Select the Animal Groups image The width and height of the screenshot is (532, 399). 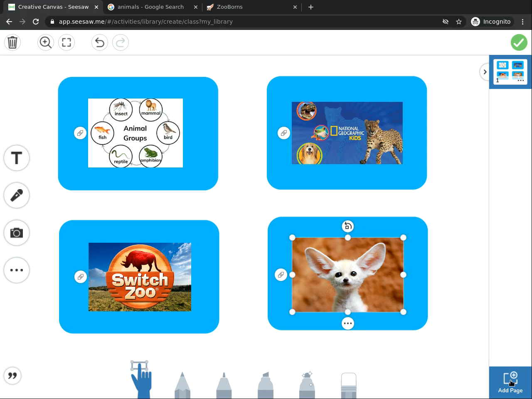(135, 133)
